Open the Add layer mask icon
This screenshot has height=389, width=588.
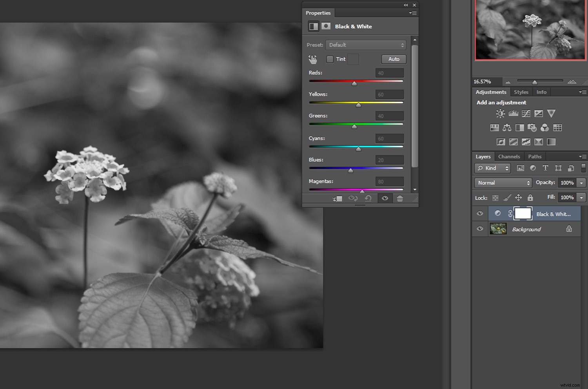tap(326, 26)
